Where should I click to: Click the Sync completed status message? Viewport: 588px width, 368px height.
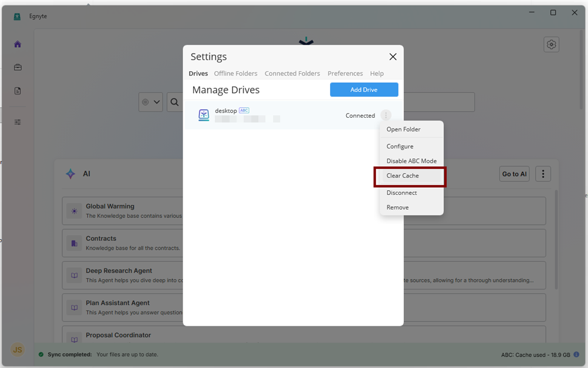tap(103, 354)
